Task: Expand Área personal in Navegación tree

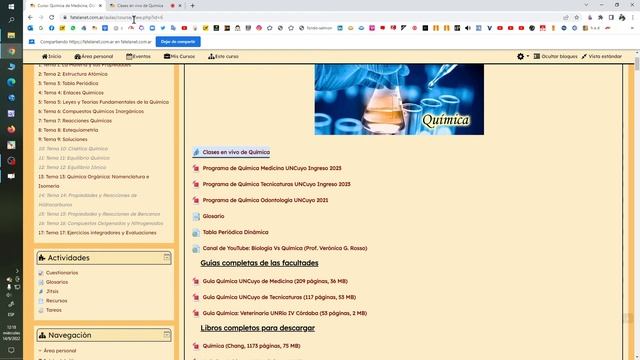Action: pyautogui.click(x=40, y=351)
